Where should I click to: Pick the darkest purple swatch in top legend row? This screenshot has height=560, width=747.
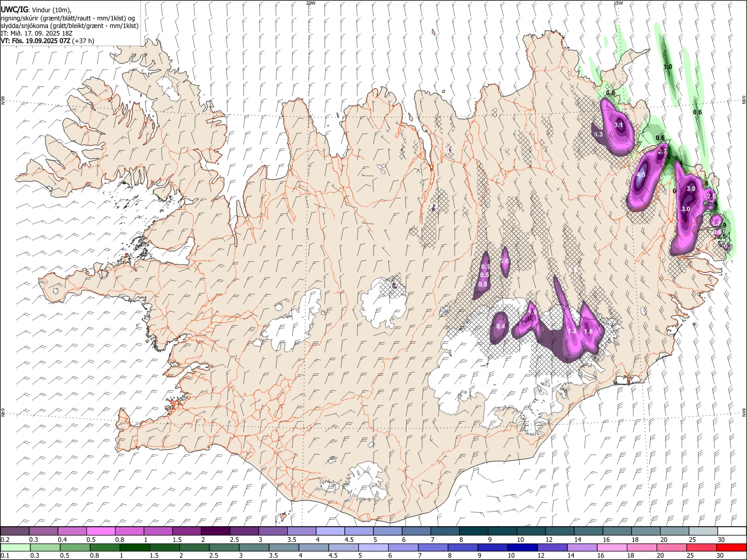pos(215,531)
